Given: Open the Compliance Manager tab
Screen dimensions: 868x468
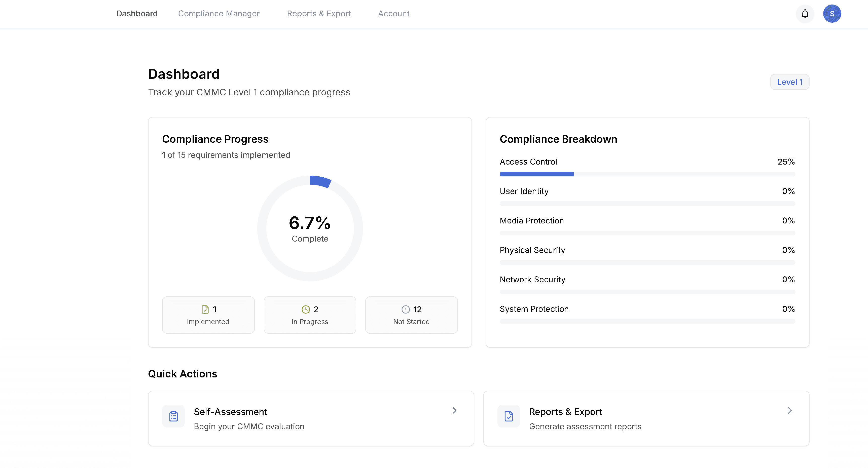Looking at the screenshot, I should (219, 14).
